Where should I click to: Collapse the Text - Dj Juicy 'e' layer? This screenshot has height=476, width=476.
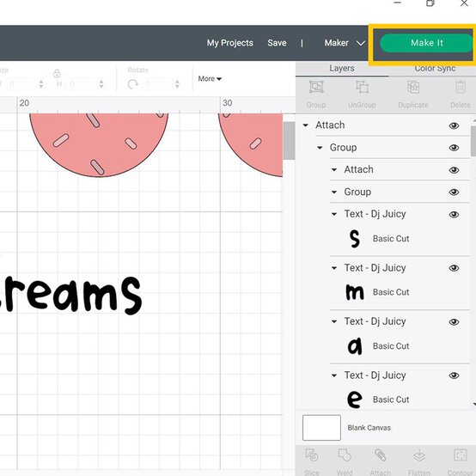click(x=334, y=375)
